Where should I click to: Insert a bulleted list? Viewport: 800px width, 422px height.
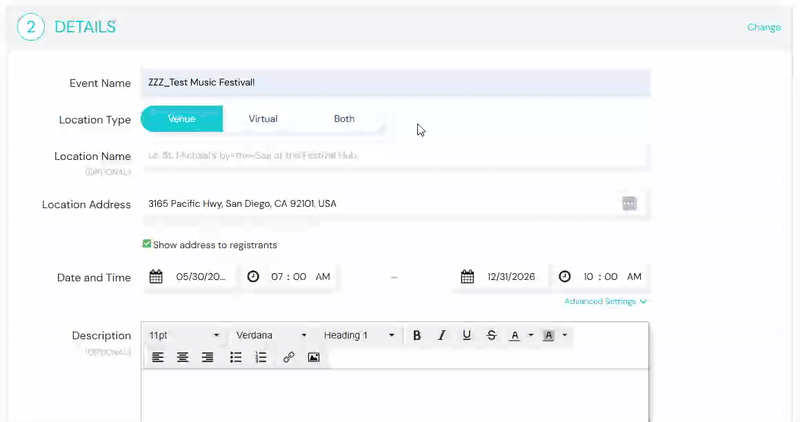coord(236,357)
